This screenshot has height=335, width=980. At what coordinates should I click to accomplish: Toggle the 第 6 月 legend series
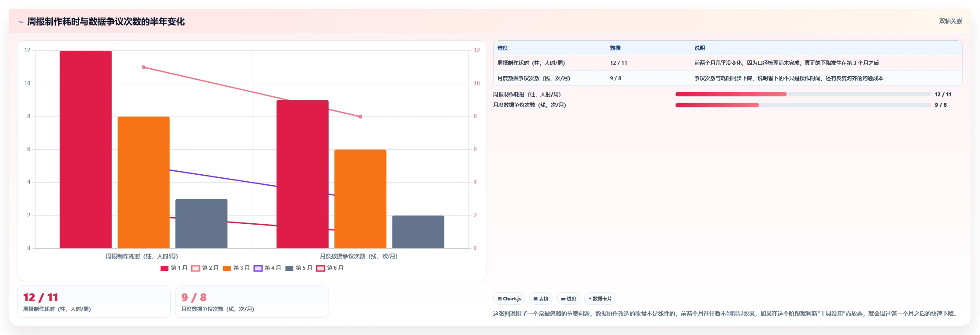tap(330, 268)
